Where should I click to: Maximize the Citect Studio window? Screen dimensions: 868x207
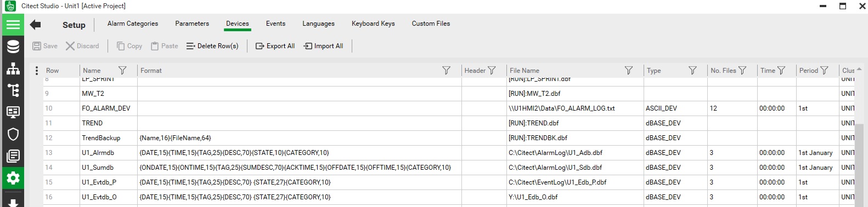tap(843, 6)
